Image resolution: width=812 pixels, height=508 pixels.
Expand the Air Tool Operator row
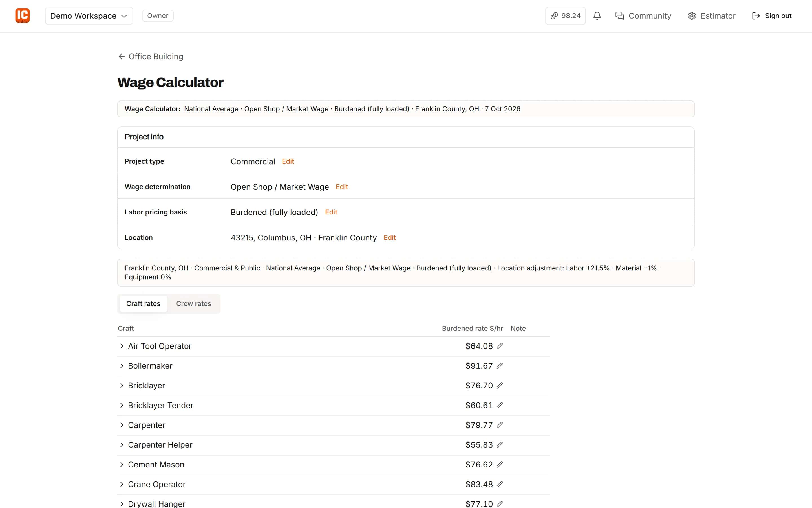coord(122,346)
